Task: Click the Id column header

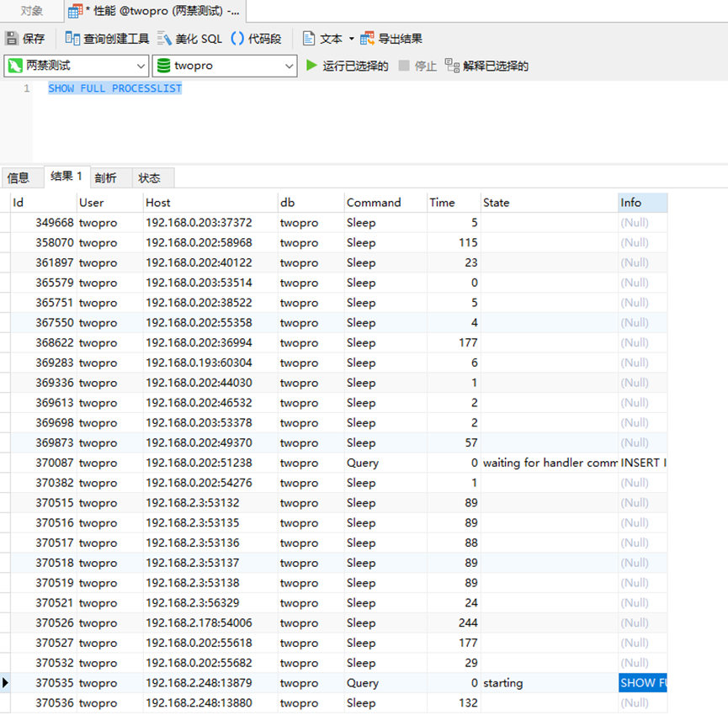Action: click(x=44, y=203)
